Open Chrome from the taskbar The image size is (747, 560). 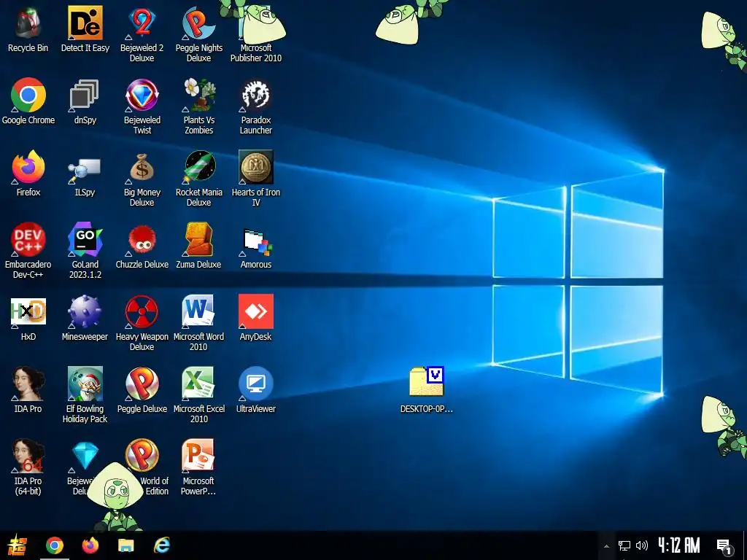coord(55,545)
